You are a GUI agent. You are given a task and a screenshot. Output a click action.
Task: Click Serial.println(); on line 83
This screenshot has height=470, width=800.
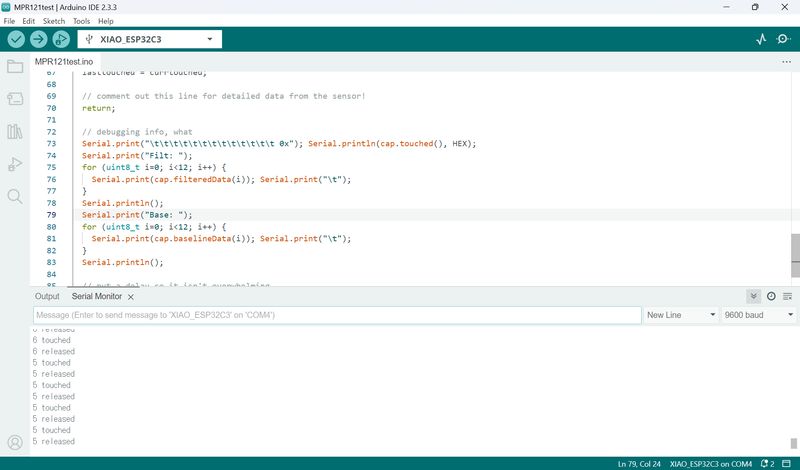click(122, 262)
